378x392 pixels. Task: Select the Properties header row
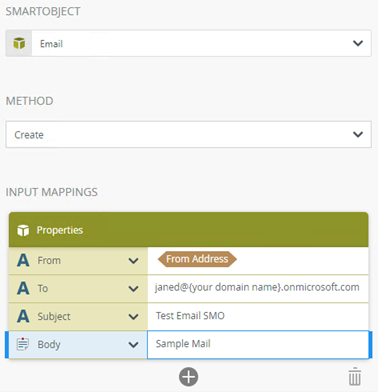point(189,230)
